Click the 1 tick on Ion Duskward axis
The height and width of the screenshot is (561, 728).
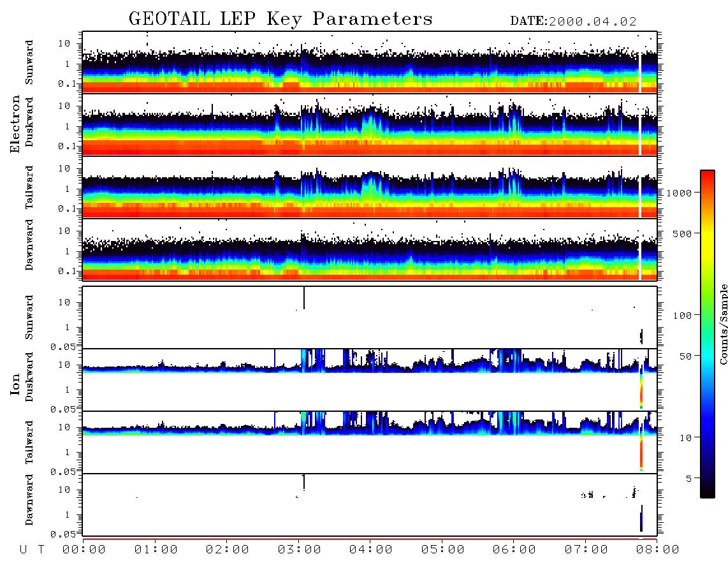(x=68, y=390)
